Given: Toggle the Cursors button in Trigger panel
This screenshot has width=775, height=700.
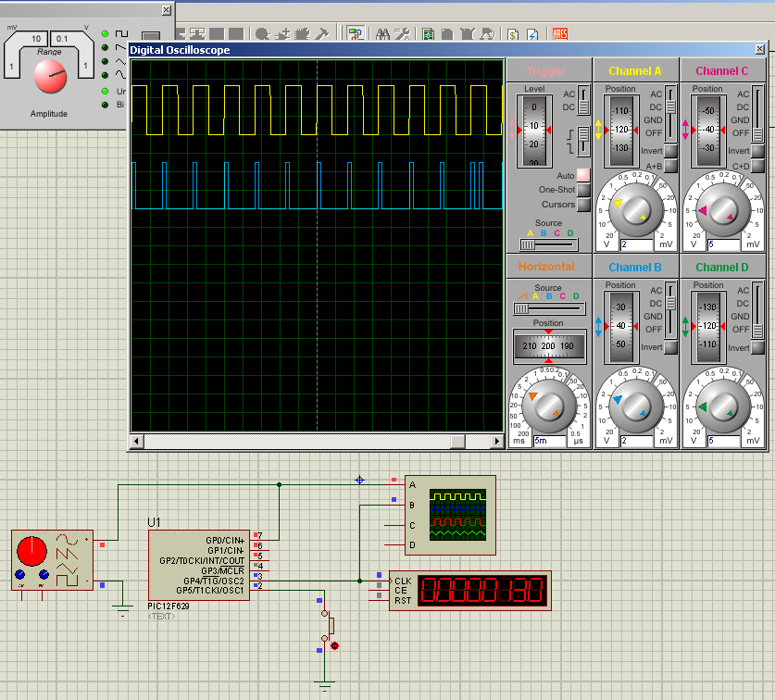Looking at the screenshot, I should (583, 205).
